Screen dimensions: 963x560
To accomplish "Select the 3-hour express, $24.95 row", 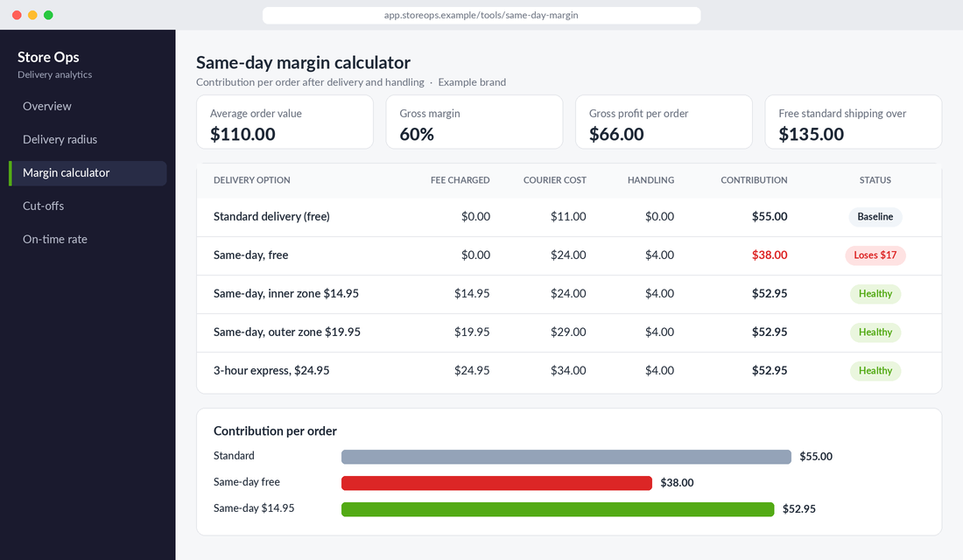I will point(569,372).
